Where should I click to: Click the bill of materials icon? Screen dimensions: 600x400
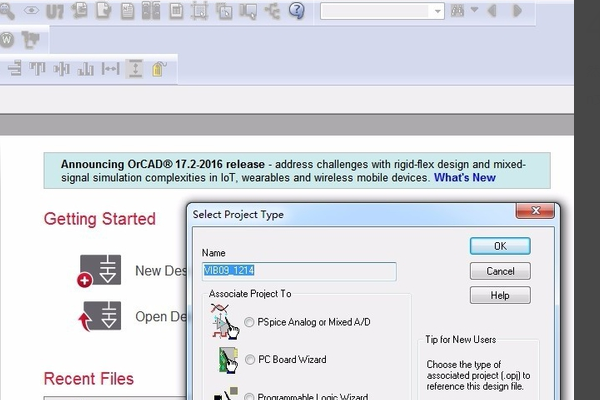(x=176, y=11)
